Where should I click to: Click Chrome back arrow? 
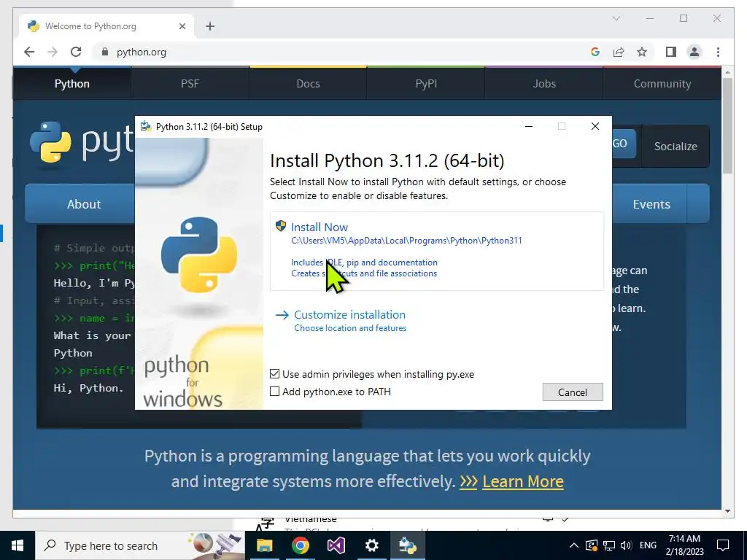click(29, 52)
